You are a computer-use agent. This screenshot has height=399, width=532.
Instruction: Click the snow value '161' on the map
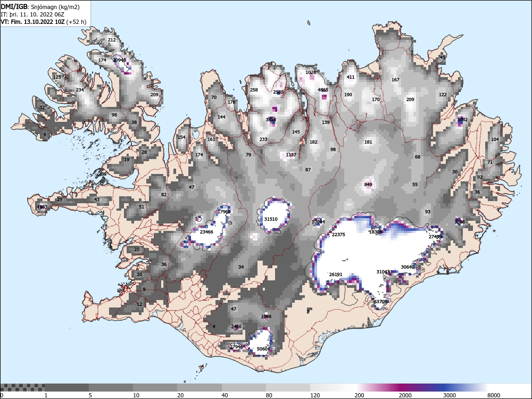pos(211,139)
